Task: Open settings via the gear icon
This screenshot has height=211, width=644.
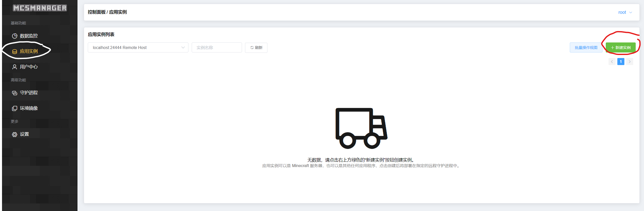Action: pyautogui.click(x=15, y=134)
